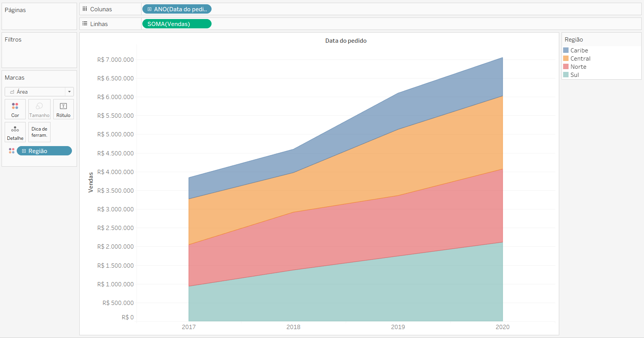Screen dimensions: 644x338
Task: Select the Caribe legend label
Action: click(x=579, y=51)
